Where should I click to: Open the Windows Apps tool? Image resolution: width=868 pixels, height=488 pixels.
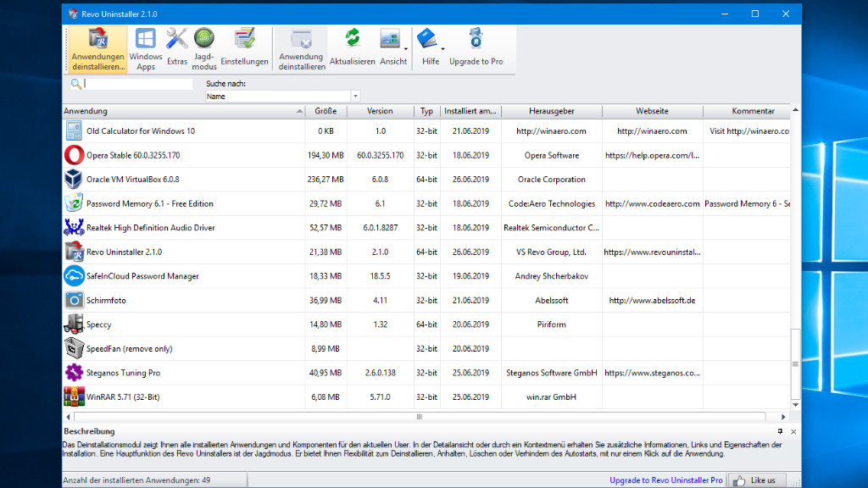pyautogui.click(x=146, y=48)
